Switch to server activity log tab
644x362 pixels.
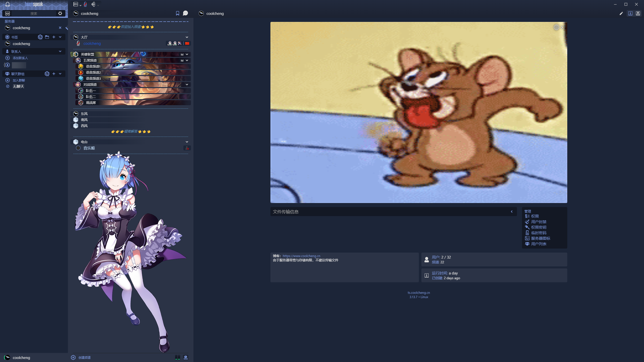click(x=638, y=13)
